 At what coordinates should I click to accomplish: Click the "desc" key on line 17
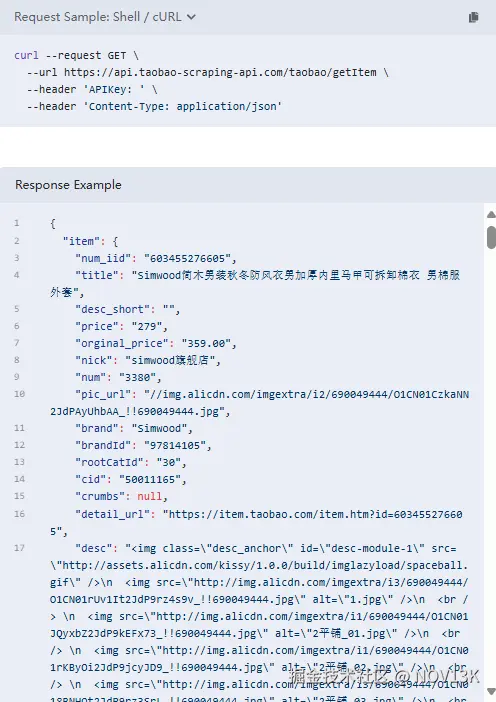click(x=93, y=548)
